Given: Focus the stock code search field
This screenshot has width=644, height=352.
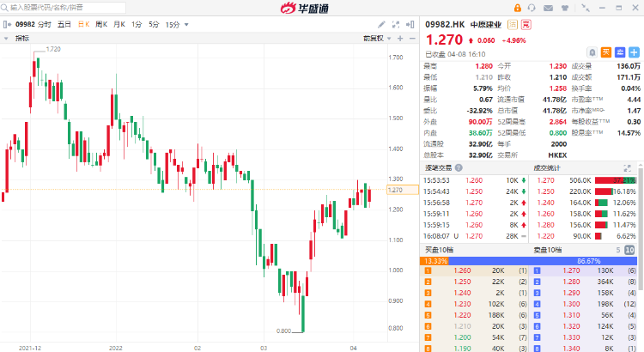Looking at the screenshot, I should click(64, 8).
